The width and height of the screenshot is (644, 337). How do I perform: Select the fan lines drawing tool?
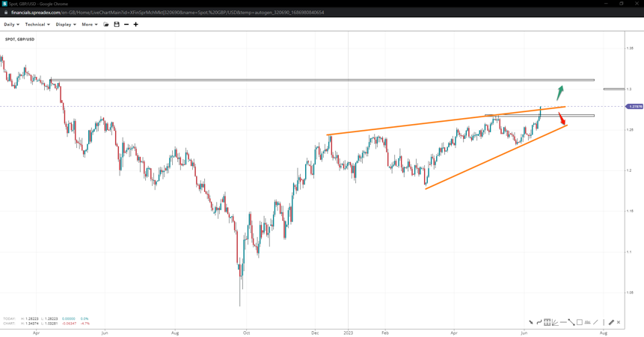(x=555, y=322)
